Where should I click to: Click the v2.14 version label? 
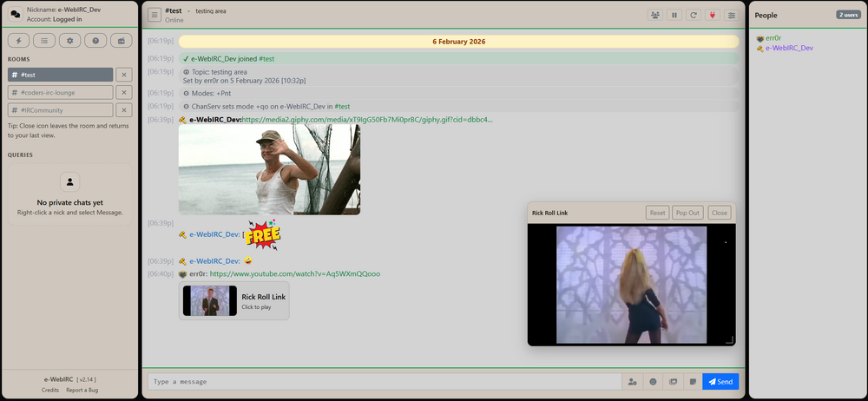87,379
